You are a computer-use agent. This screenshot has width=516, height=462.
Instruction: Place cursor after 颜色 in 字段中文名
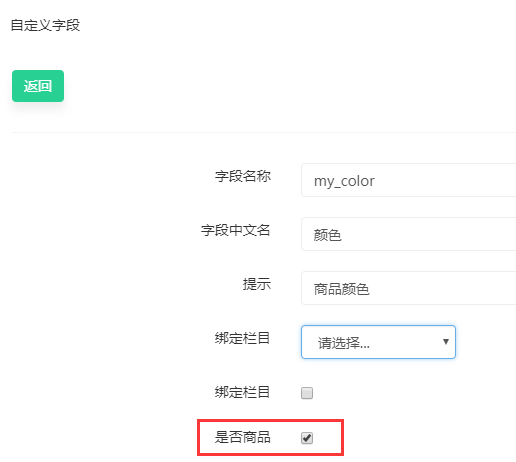coord(342,235)
